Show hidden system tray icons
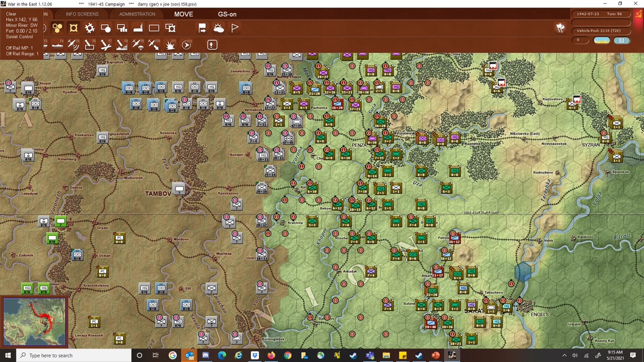The image size is (644, 362). (564, 355)
